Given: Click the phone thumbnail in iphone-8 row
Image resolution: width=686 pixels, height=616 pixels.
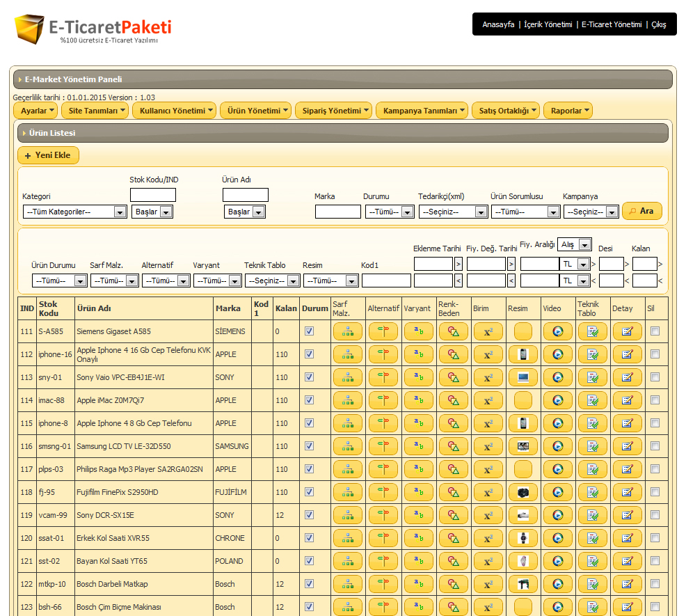Looking at the screenshot, I should point(523,424).
